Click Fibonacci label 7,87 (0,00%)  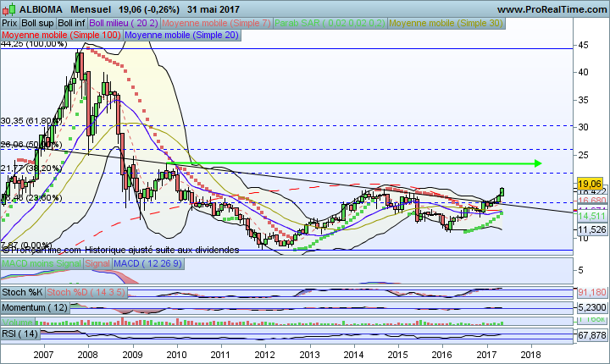26,245
